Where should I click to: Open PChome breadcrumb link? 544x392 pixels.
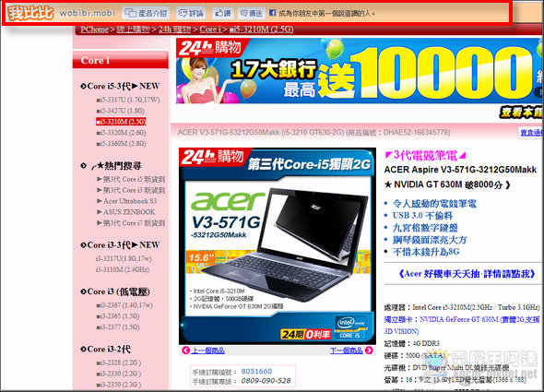pos(94,30)
